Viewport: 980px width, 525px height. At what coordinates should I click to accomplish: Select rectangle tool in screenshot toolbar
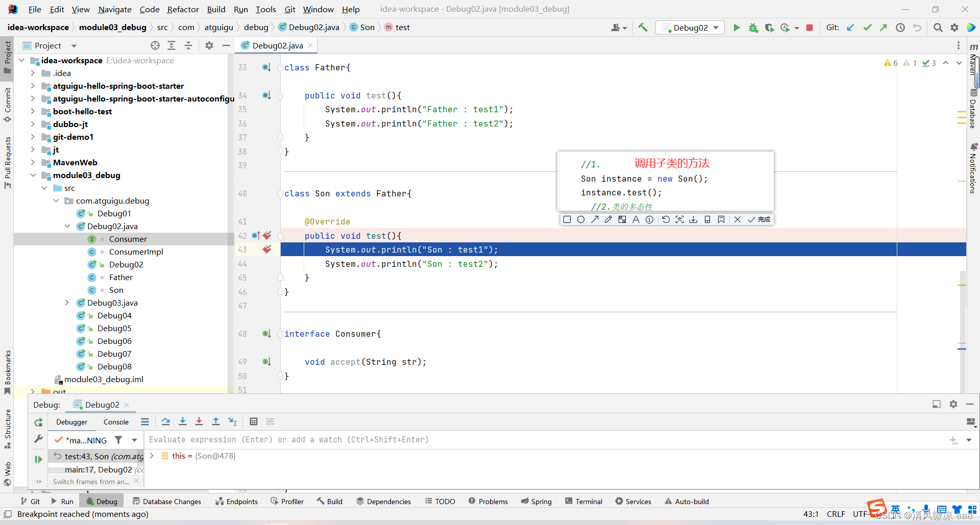[567, 219]
